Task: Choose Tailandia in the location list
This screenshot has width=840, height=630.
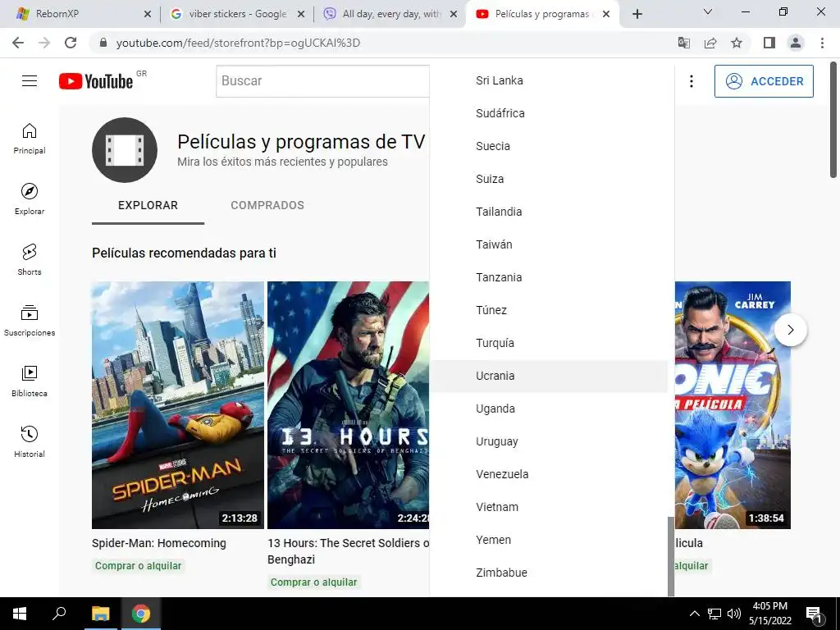Action: click(550, 212)
